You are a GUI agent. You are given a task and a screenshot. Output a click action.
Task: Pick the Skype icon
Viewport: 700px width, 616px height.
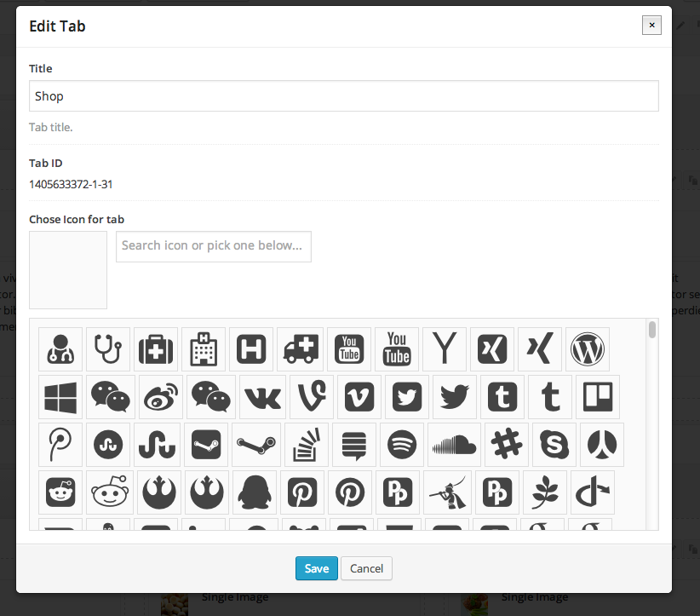pos(552,444)
